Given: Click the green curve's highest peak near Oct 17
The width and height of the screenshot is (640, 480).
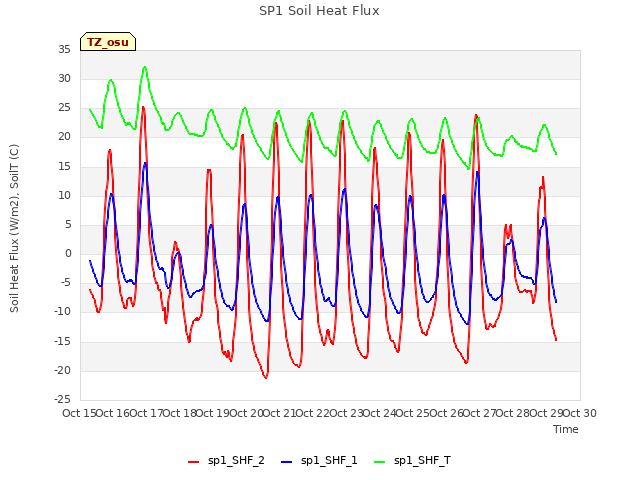Looking at the screenshot, I should tap(145, 67).
